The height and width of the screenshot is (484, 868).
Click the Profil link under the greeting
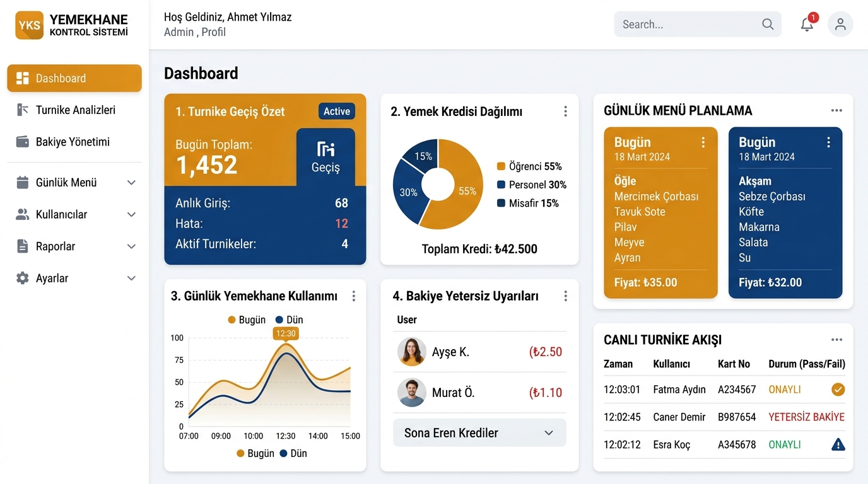coord(214,32)
